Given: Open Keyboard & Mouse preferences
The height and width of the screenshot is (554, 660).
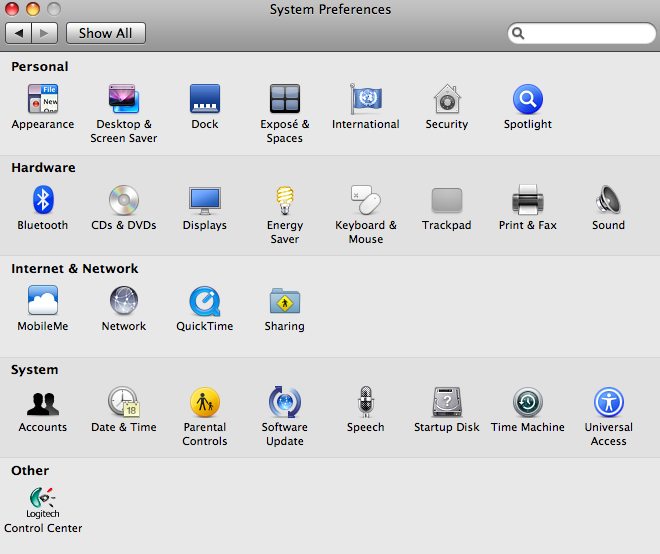Looking at the screenshot, I should (x=366, y=200).
